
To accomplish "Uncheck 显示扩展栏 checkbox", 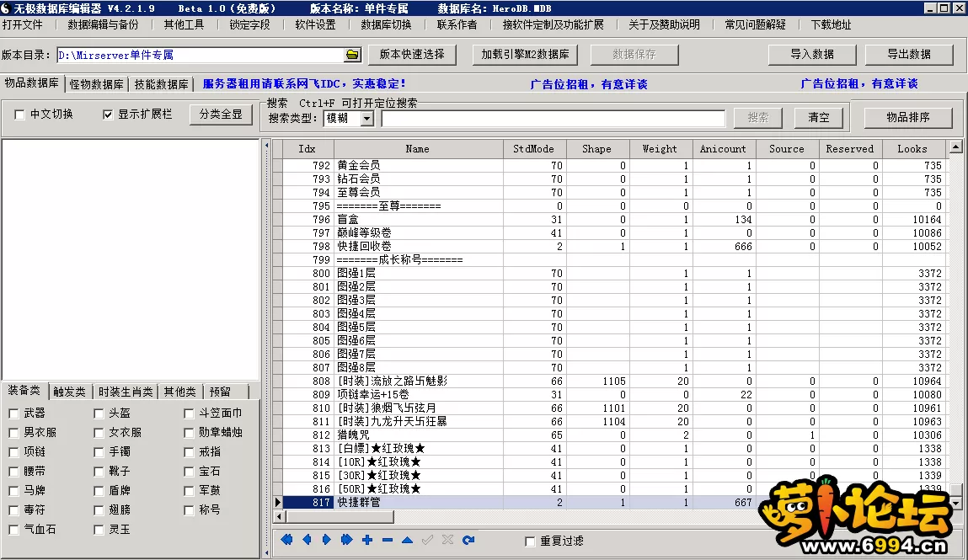I will coord(108,115).
